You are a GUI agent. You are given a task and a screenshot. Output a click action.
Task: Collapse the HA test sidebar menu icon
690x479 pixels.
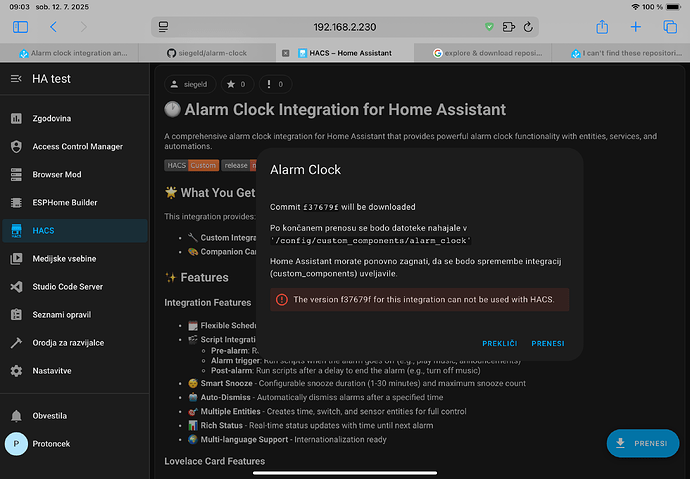[16, 79]
